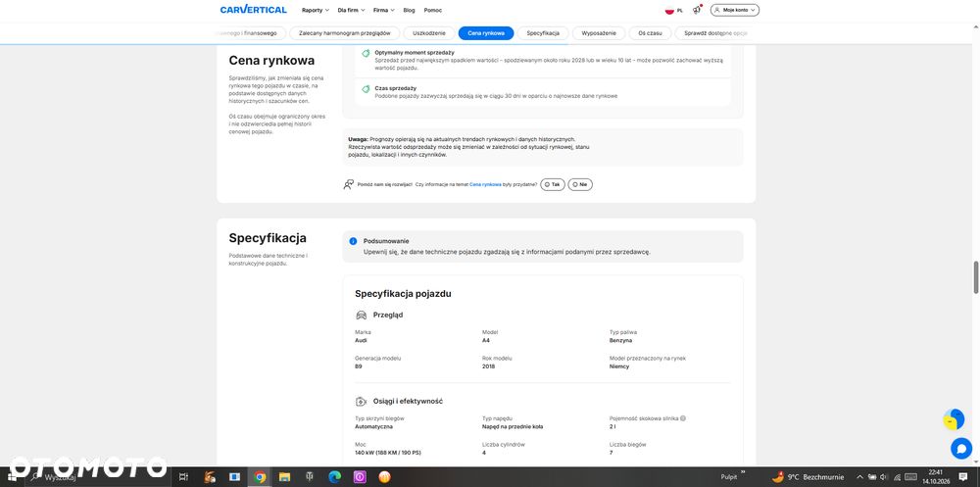980x487 pixels.
Task: Expand the Dla firm menu
Action: [351, 10]
